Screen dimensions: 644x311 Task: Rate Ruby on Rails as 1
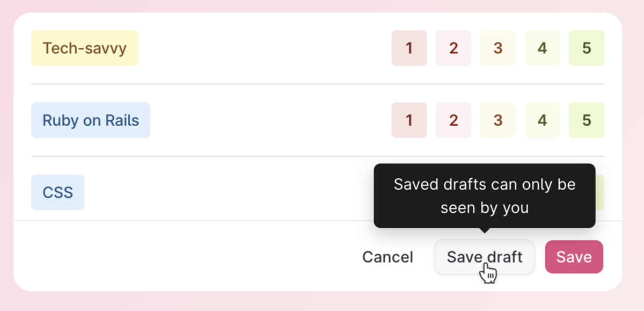[x=409, y=120]
